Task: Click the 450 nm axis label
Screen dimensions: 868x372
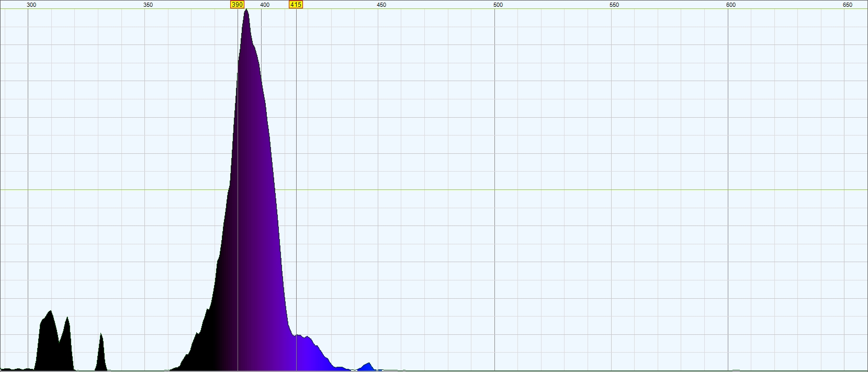Action: point(381,5)
